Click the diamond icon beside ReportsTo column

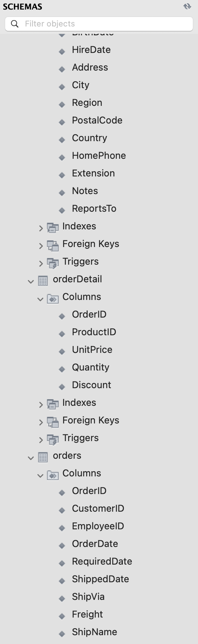(62, 210)
